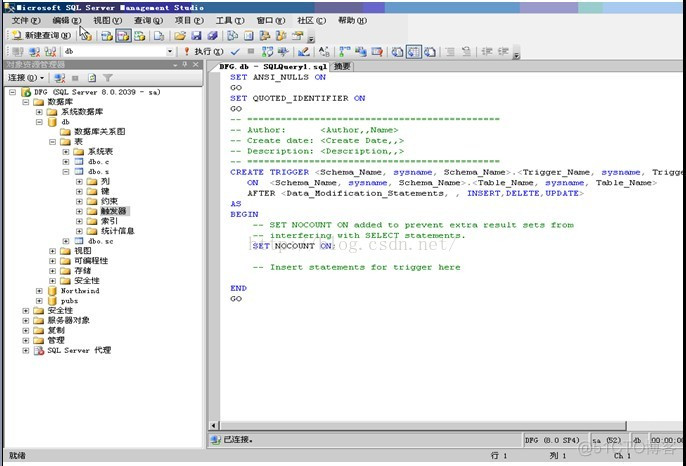Open the 编辑 (Edit) menu
Viewport: 686px width, 466px height.
point(66,21)
